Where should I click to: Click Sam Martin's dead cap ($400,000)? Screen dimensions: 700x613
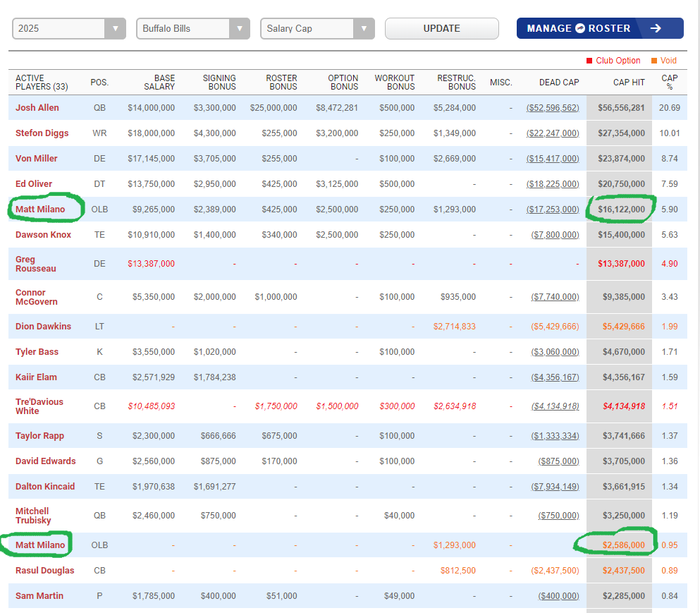point(558,596)
